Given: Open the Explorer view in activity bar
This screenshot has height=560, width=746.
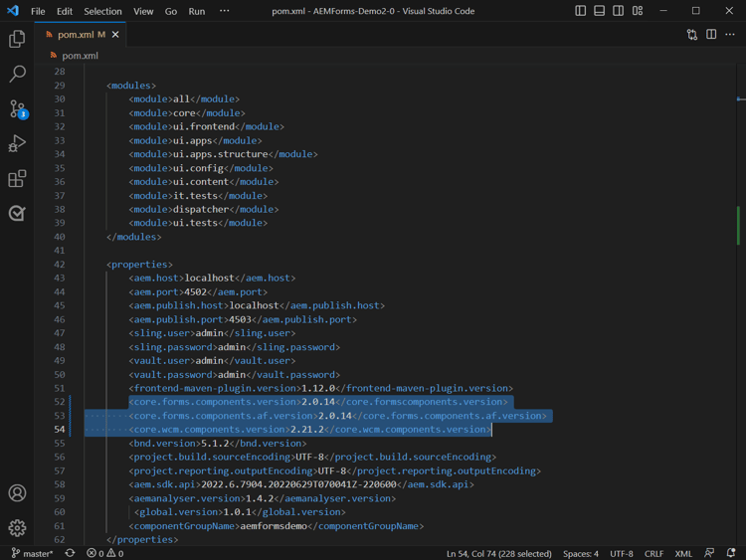Looking at the screenshot, I should [x=17, y=39].
